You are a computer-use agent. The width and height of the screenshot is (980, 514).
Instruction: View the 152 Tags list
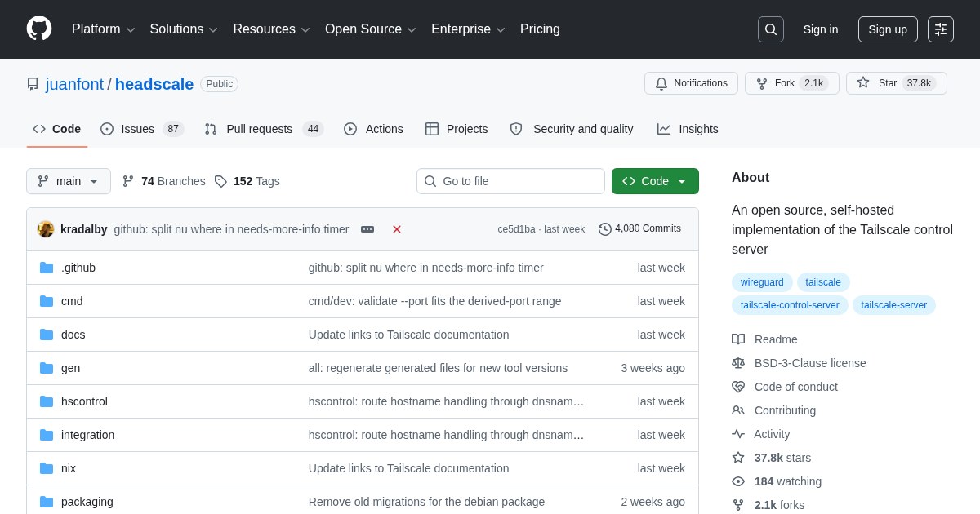pyautogui.click(x=247, y=181)
